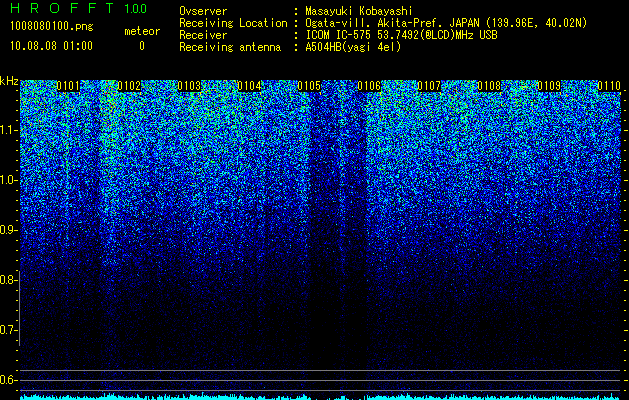
Task: Click the Receiver field label
Action: pos(203,35)
